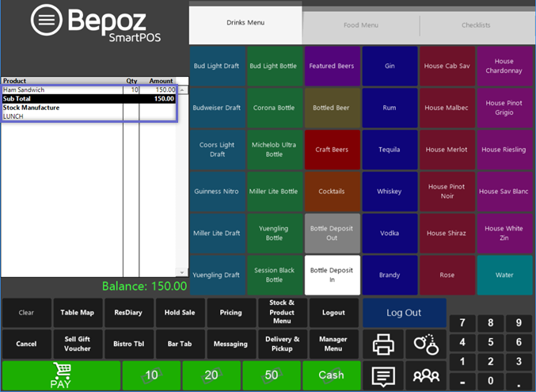This screenshot has height=392, width=536.
Task: Click the Sub Total row
Action: tap(89, 99)
